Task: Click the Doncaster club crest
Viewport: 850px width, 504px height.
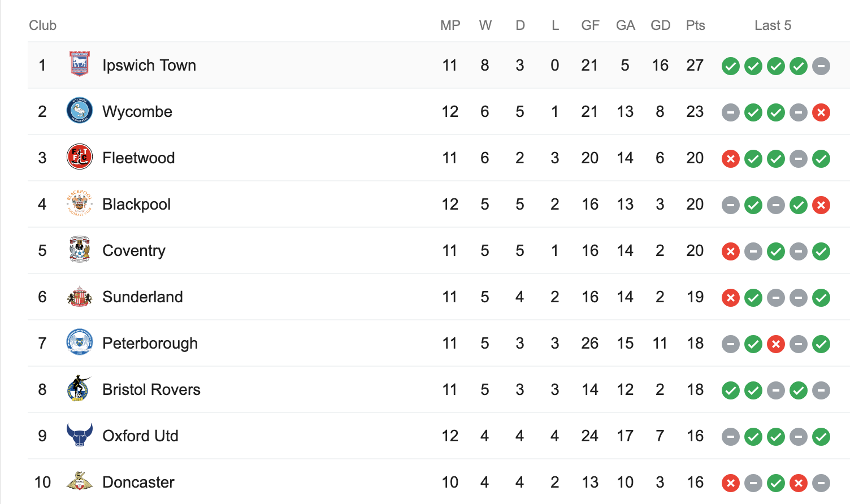Action: 80,481
